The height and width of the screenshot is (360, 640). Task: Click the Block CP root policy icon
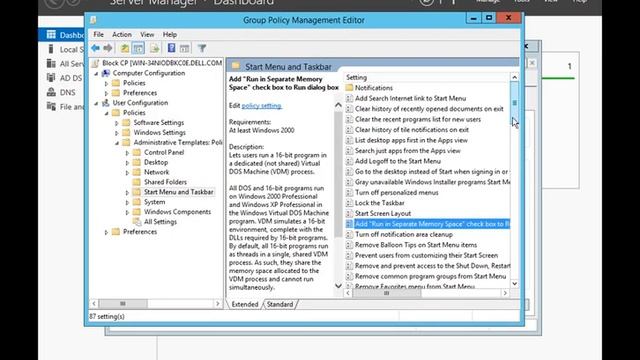pyautogui.click(x=95, y=63)
